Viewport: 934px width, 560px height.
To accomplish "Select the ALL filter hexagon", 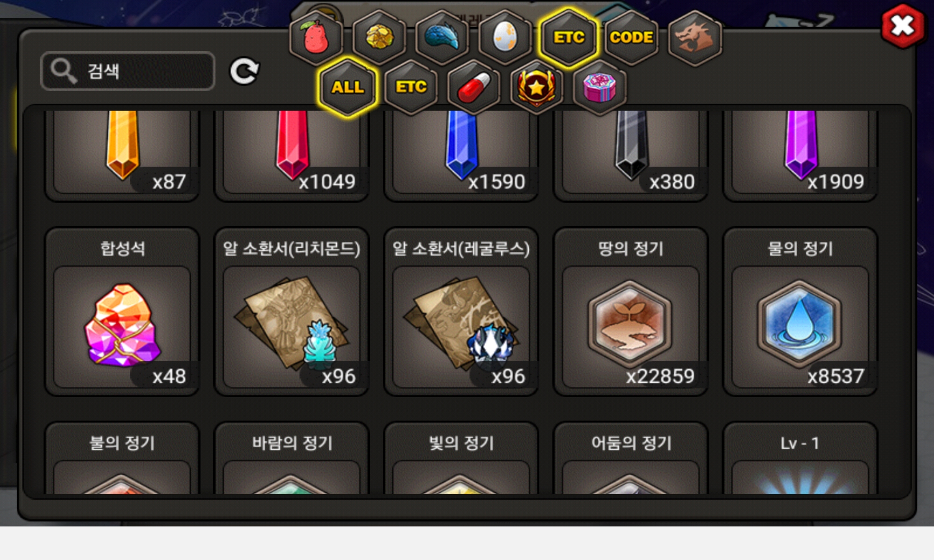I will [x=348, y=87].
